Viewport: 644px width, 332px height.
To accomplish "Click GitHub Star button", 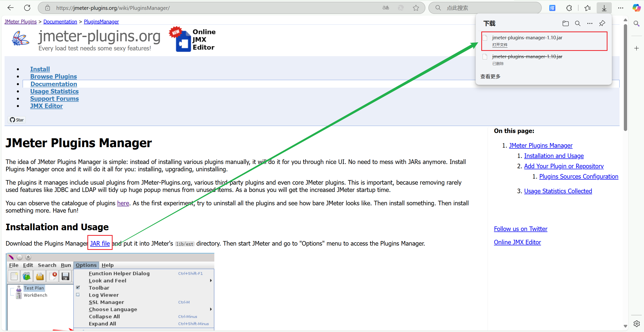I will 17,120.
